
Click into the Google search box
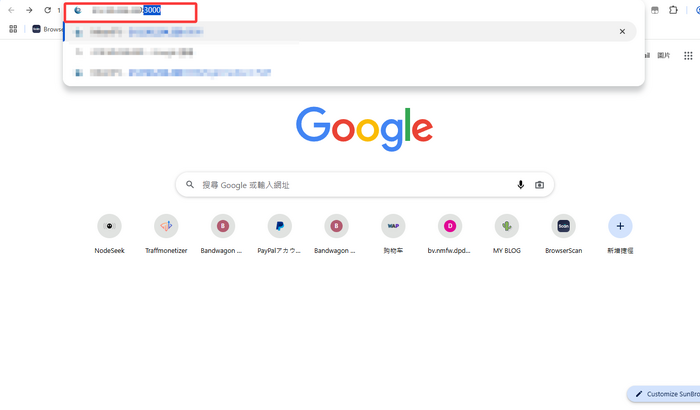[350, 185]
